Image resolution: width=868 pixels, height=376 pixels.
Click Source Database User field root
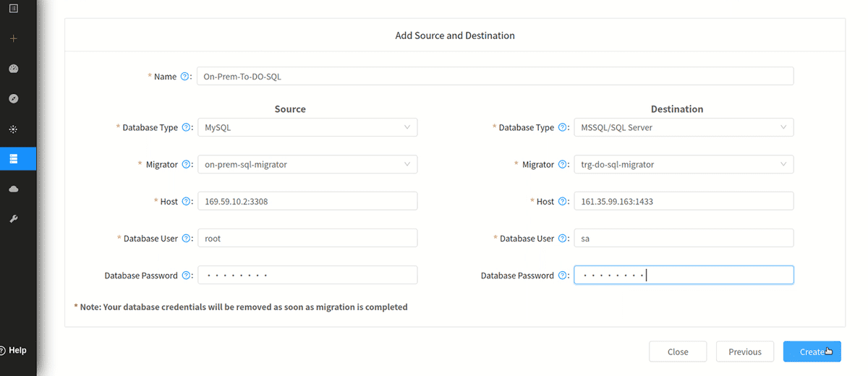click(307, 238)
